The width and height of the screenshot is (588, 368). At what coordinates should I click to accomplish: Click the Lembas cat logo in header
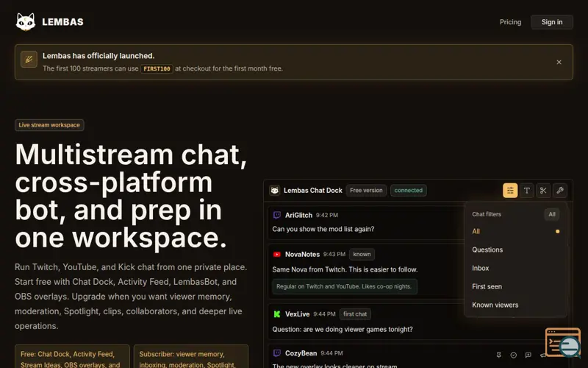click(x=26, y=22)
